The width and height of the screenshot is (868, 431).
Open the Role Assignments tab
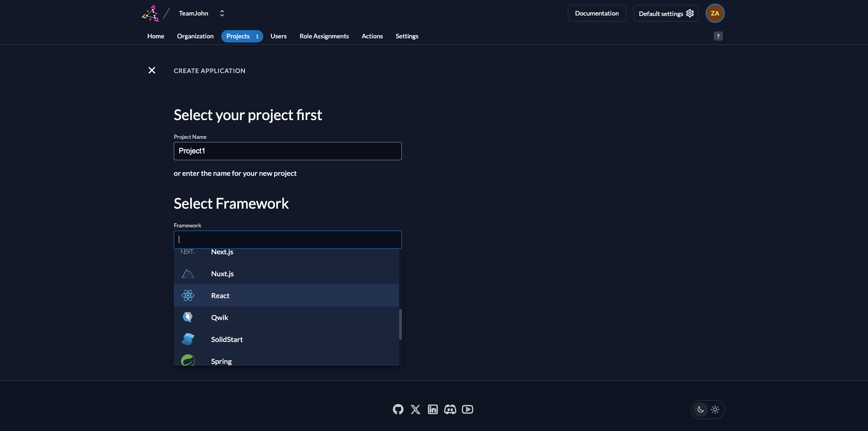(x=324, y=36)
